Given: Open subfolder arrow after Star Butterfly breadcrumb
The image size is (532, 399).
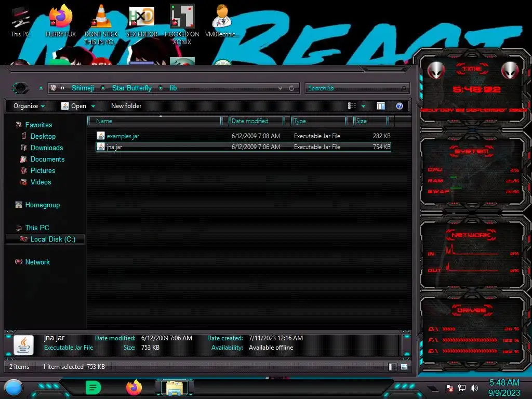Looking at the screenshot, I should click(x=161, y=88).
